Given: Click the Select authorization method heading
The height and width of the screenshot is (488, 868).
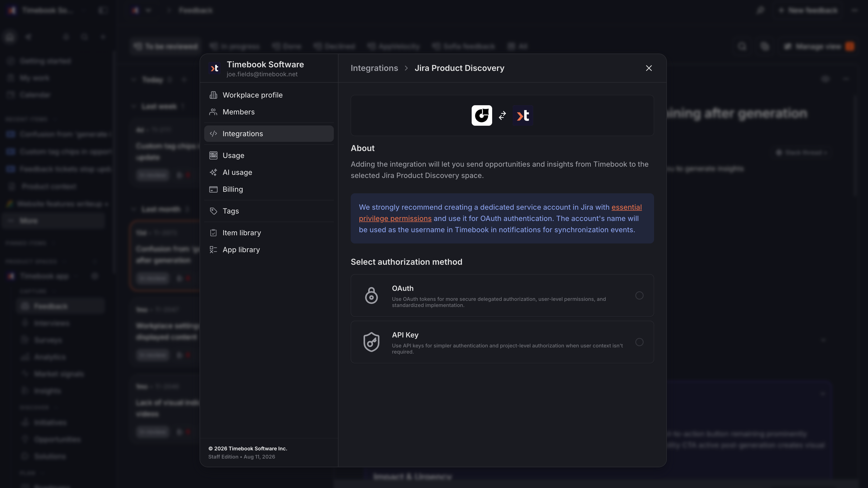Looking at the screenshot, I should pos(406,262).
